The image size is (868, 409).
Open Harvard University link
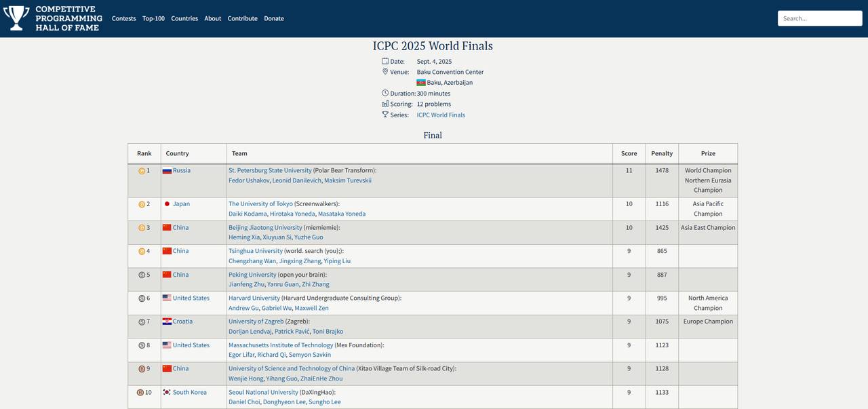click(x=254, y=298)
